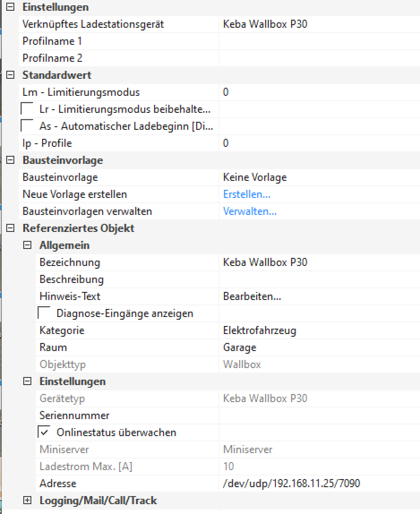Select the Adresse value field
The image size is (420, 514).
coord(319,484)
